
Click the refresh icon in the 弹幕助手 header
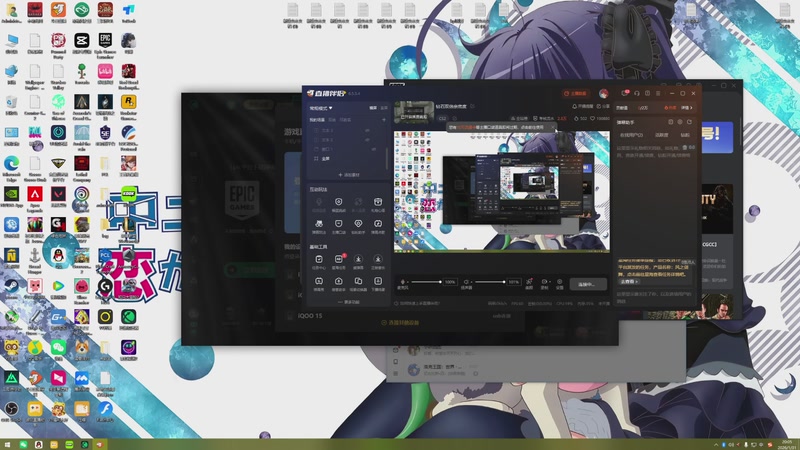(689, 122)
